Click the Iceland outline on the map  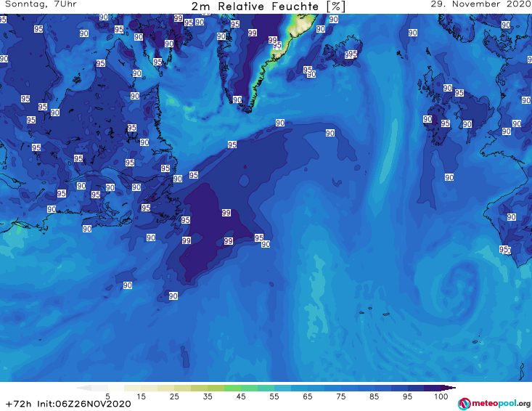(x=343, y=51)
